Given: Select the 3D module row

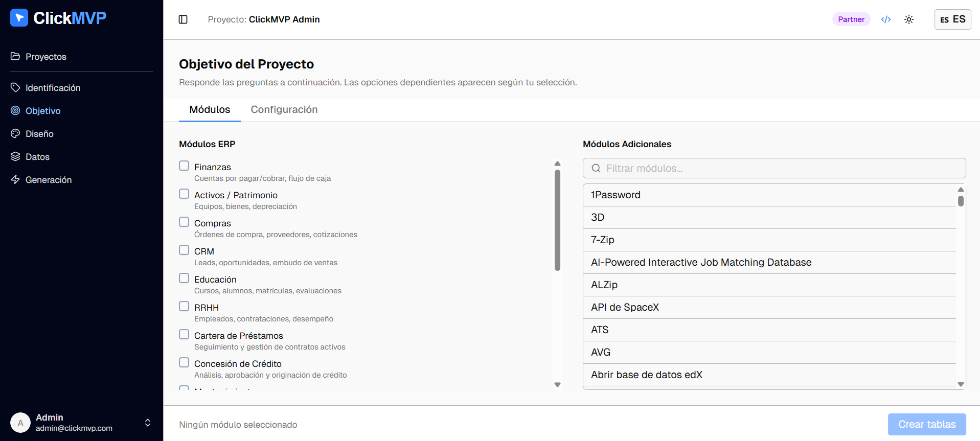Looking at the screenshot, I should click(769, 217).
